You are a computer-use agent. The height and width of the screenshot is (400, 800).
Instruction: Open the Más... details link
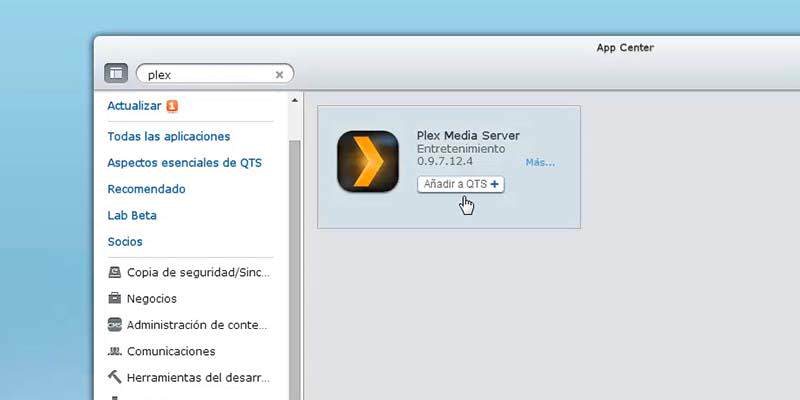(x=540, y=162)
